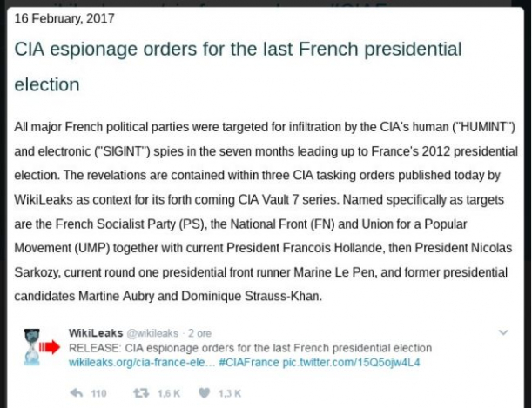Click the WikiLeaks account name

tap(95, 333)
